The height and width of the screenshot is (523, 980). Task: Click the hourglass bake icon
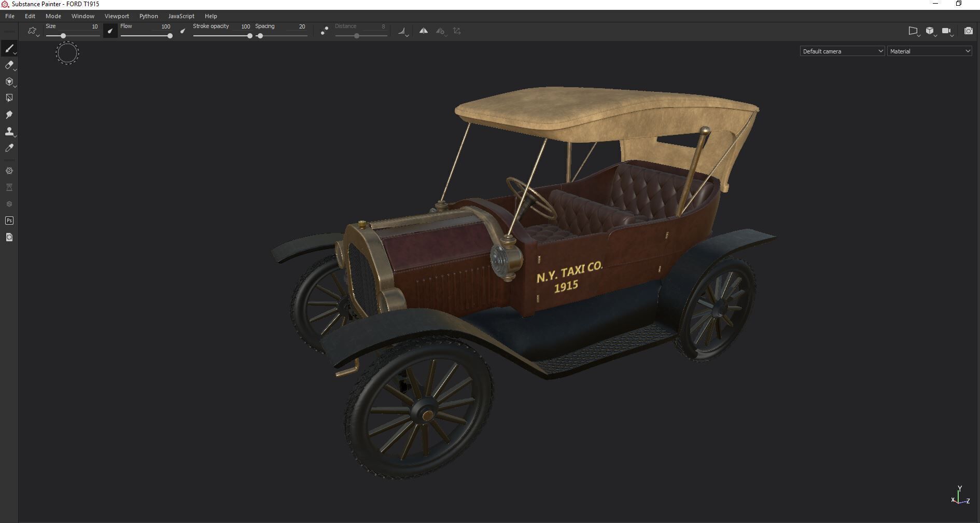(x=9, y=187)
